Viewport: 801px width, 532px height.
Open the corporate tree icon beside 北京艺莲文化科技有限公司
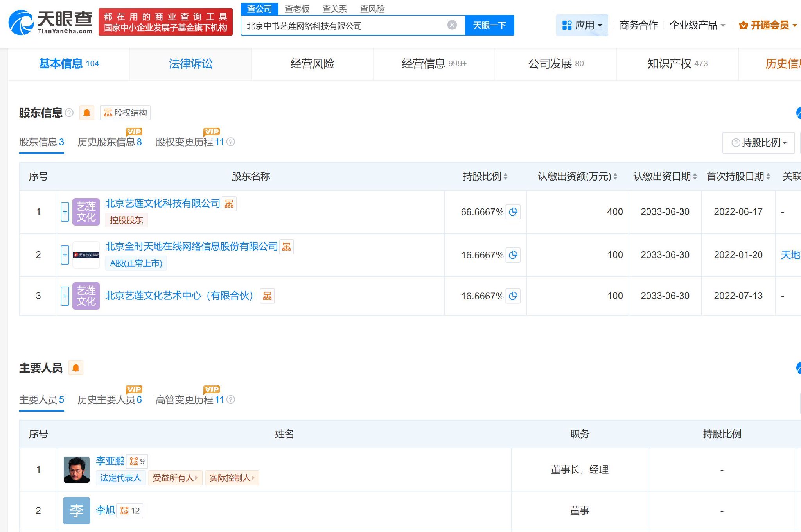click(x=229, y=204)
